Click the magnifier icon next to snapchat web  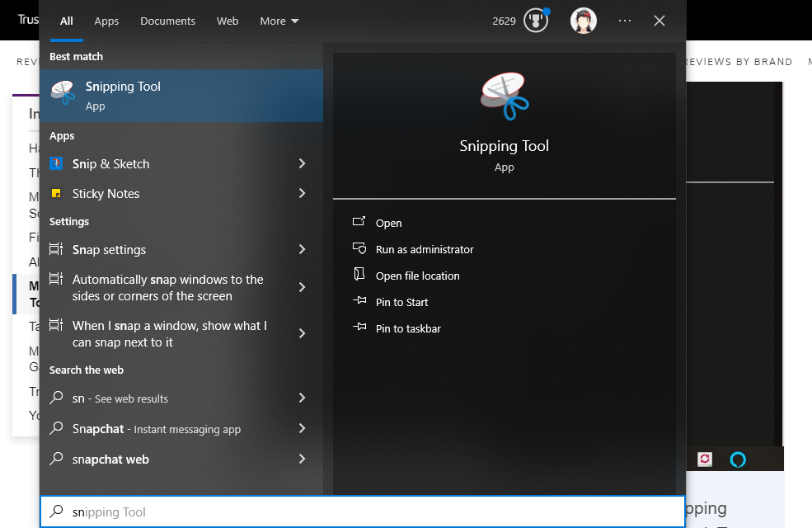coord(56,459)
